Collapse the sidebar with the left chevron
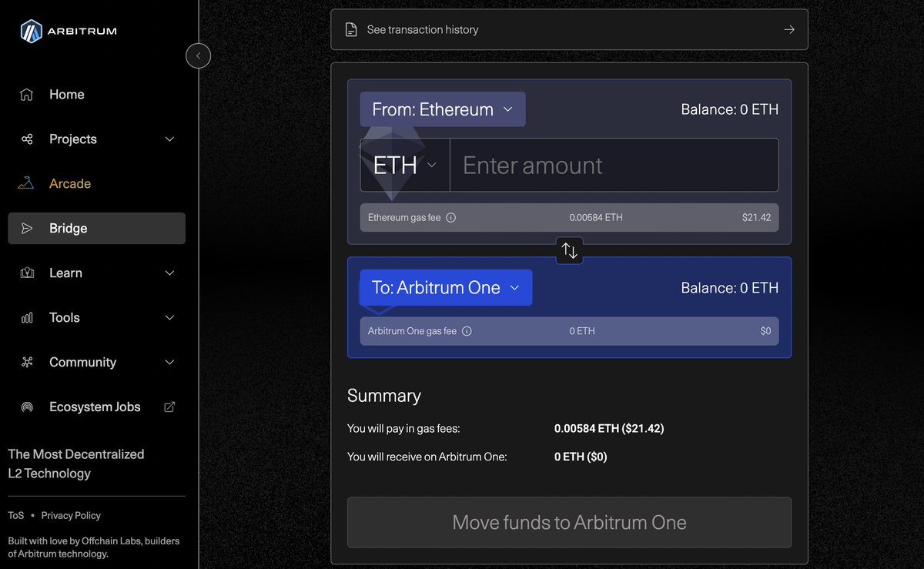 pos(198,55)
